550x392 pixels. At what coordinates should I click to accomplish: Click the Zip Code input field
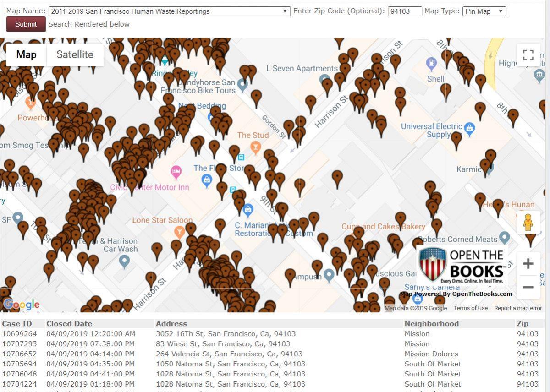[x=405, y=11]
